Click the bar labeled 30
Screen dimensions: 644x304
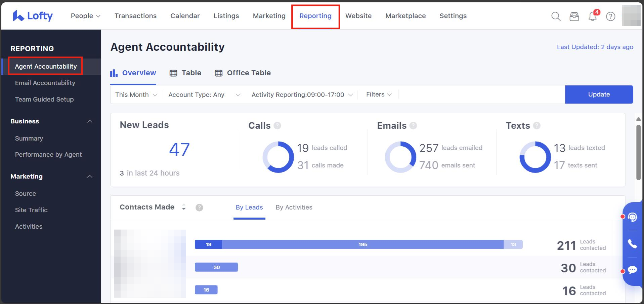(216, 267)
